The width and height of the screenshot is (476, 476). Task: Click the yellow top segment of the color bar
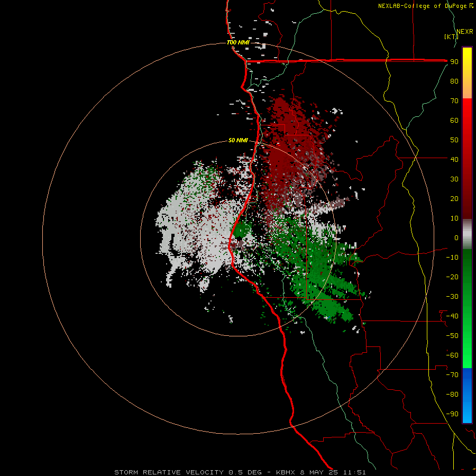click(467, 73)
